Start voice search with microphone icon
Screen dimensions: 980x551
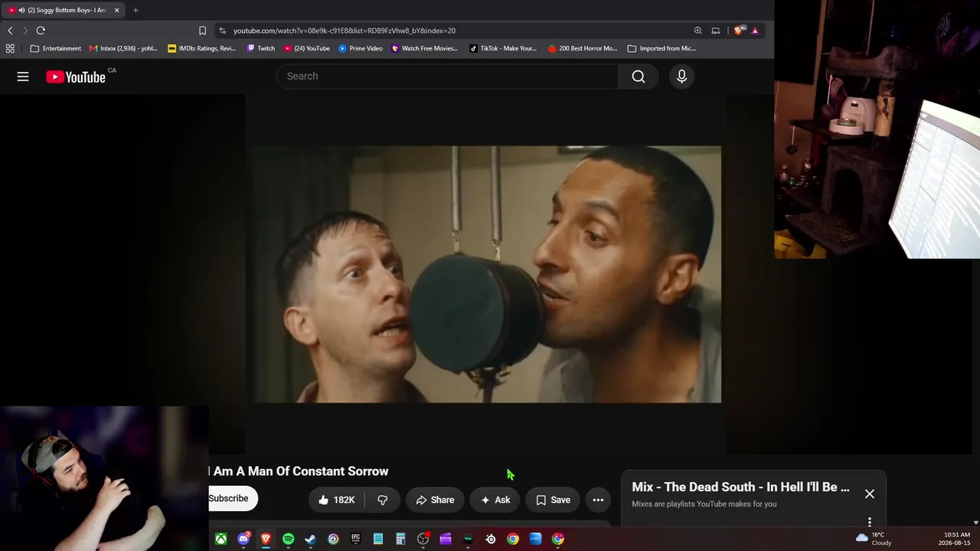pos(681,77)
